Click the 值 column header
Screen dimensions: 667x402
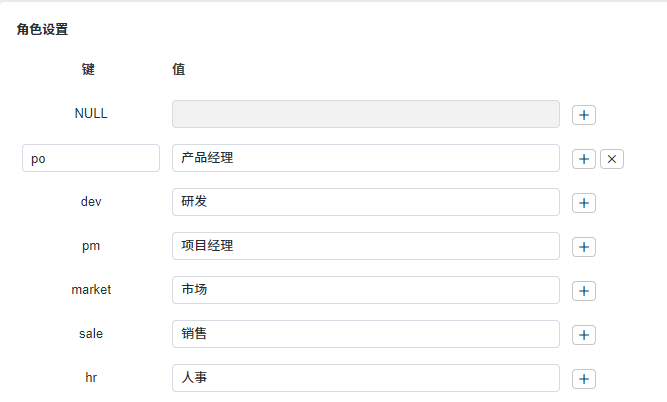pyautogui.click(x=179, y=70)
